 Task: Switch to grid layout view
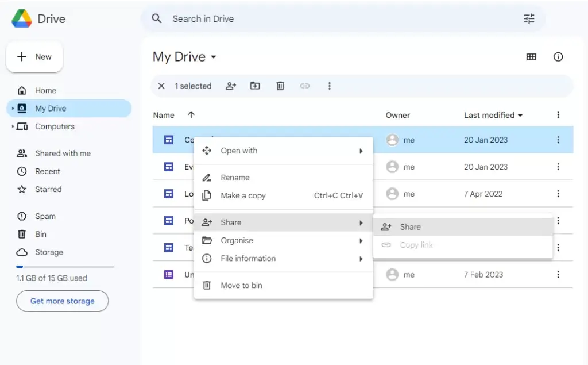531,57
